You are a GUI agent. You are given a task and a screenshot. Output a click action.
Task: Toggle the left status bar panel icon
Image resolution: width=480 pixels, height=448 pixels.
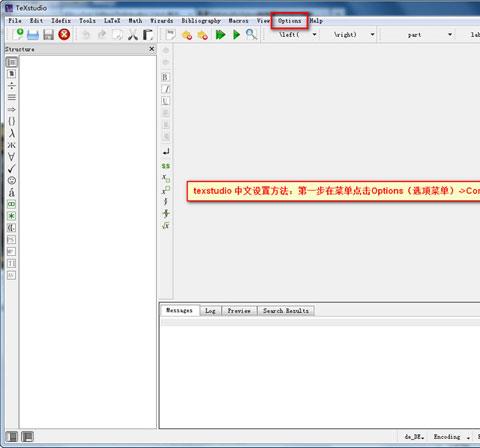pos(12,436)
